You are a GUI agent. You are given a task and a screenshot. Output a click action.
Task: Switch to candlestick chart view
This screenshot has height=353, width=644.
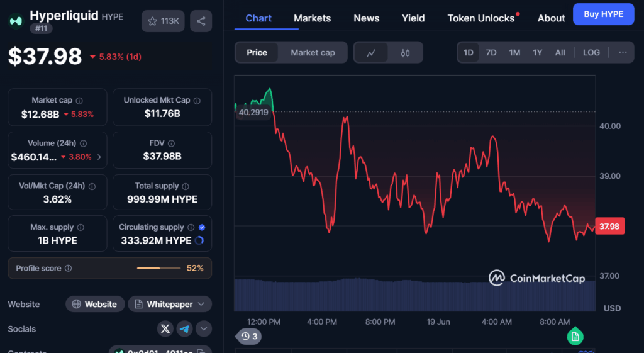coord(406,53)
